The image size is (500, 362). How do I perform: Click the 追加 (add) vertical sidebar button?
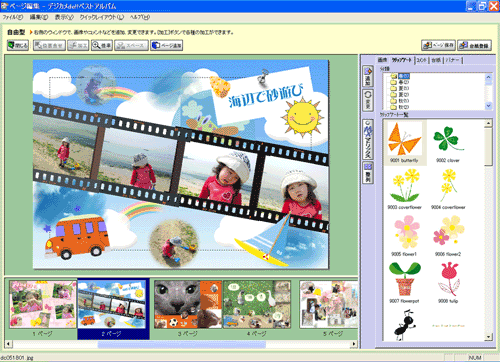[x=368, y=76]
